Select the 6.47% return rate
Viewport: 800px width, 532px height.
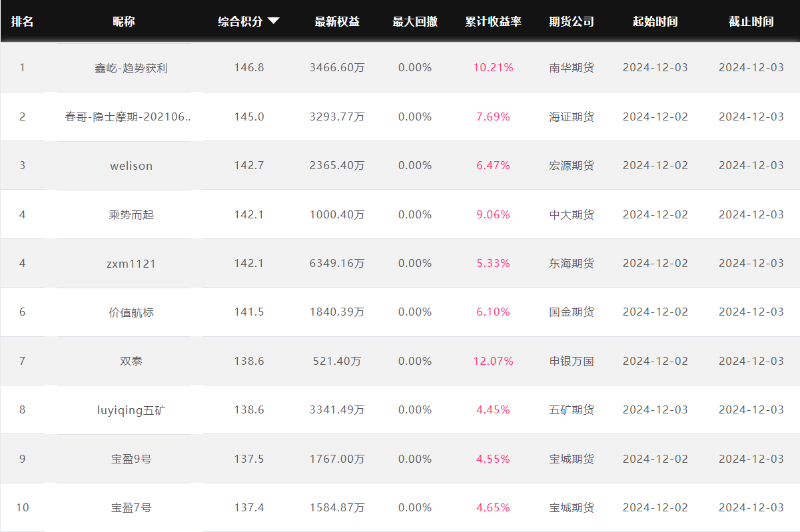494,165
